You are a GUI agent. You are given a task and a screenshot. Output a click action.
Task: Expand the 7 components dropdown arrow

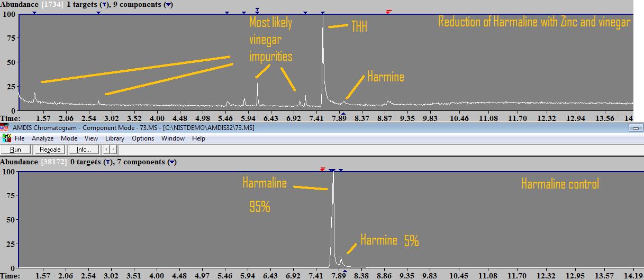[172, 162]
